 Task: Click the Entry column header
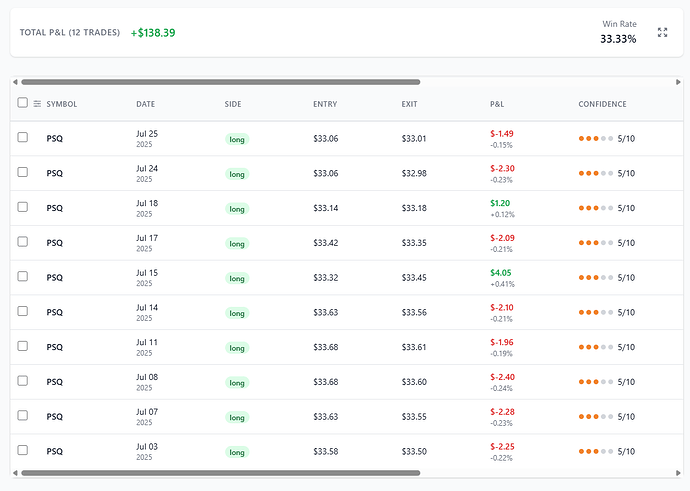(x=325, y=104)
